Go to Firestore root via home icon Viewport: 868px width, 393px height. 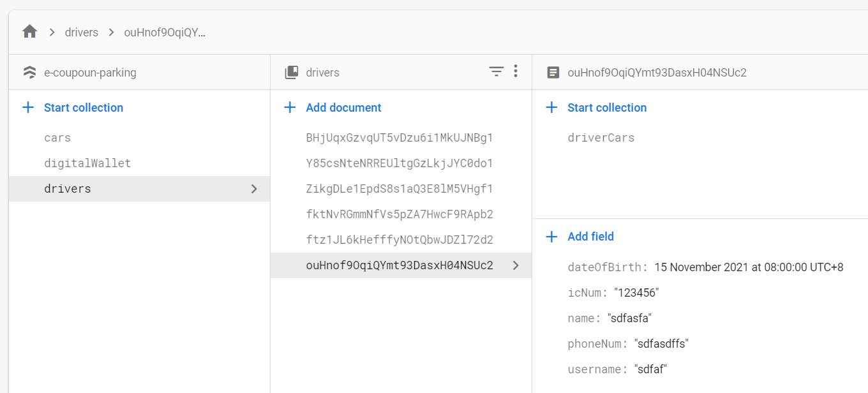point(29,32)
